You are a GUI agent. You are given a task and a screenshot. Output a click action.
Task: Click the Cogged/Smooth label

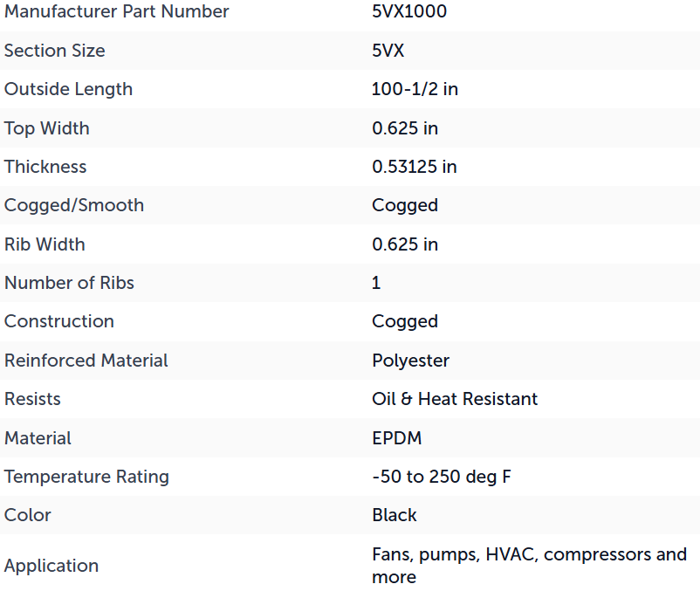pos(74,205)
